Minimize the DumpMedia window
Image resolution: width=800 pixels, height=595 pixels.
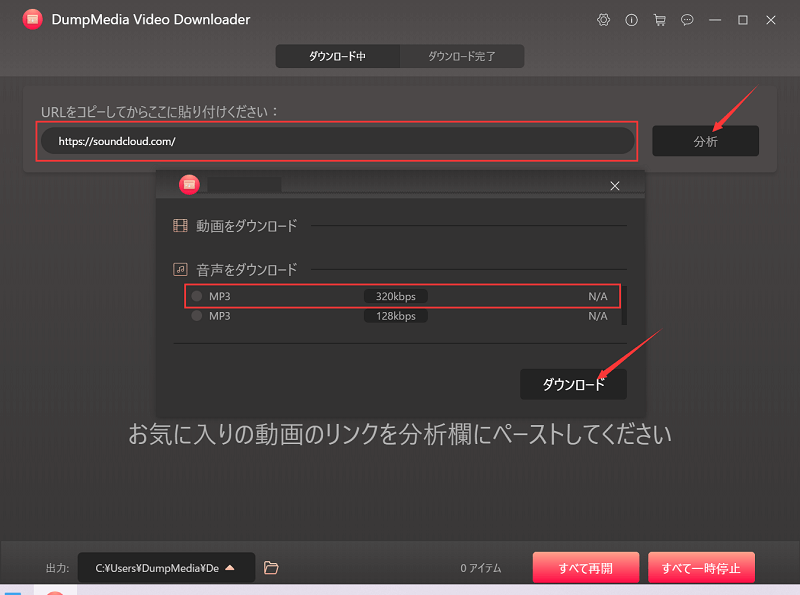click(715, 20)
